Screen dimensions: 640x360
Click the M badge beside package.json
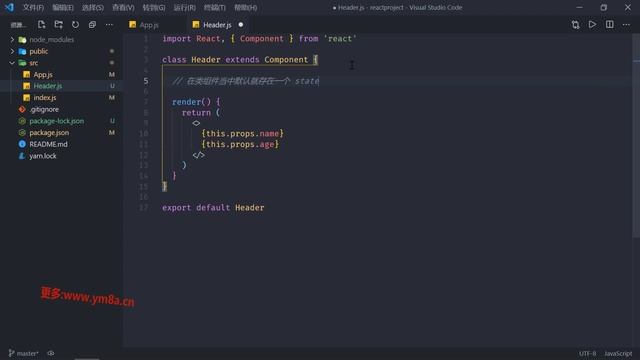click(x=111, y=133)
